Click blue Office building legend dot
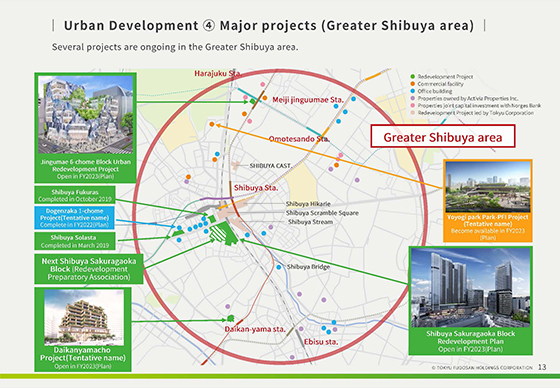 click(x=412, y=91)
